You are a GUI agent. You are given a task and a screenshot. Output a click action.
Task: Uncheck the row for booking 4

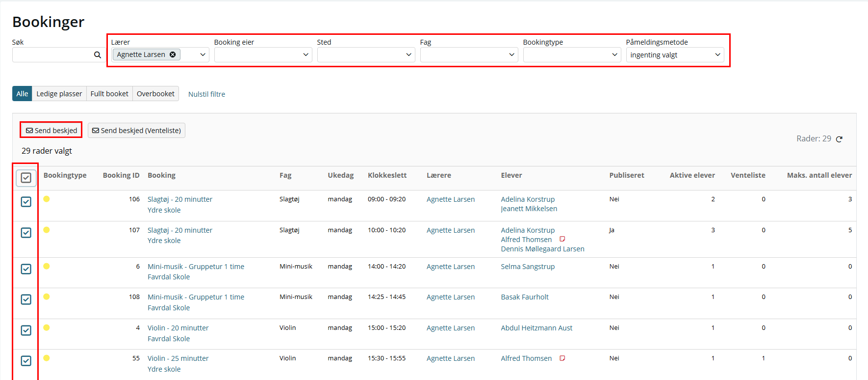tap(26, 330)
